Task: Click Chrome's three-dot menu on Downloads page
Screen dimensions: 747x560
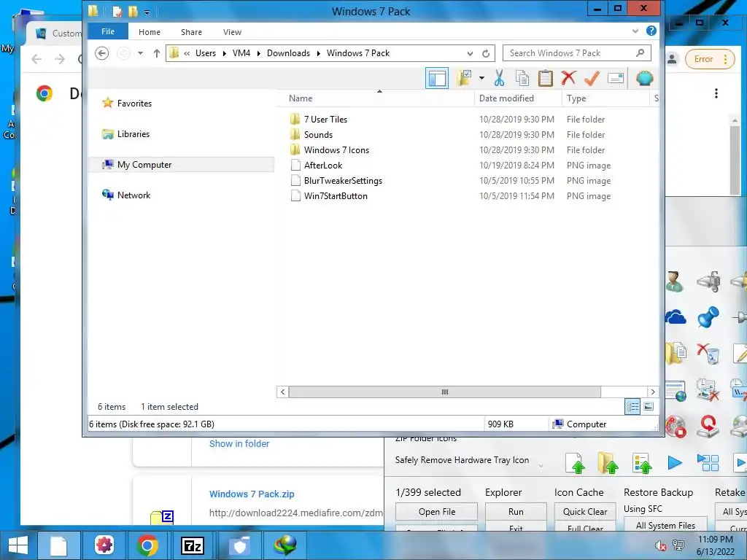Action: click(x=716, y=93)
